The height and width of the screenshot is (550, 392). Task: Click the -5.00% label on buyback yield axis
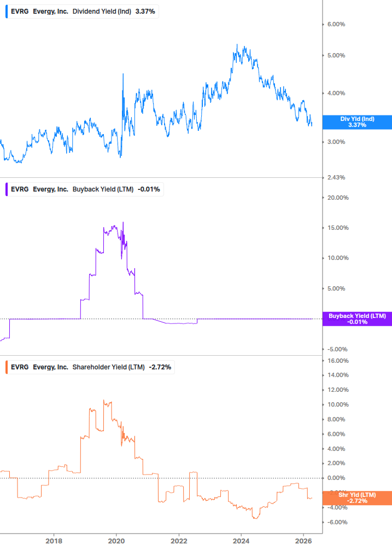(337, 349)
